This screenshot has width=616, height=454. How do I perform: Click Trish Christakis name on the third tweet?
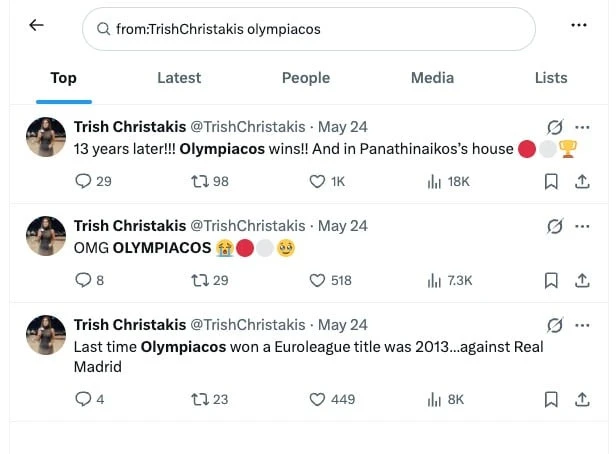(130, 325)
